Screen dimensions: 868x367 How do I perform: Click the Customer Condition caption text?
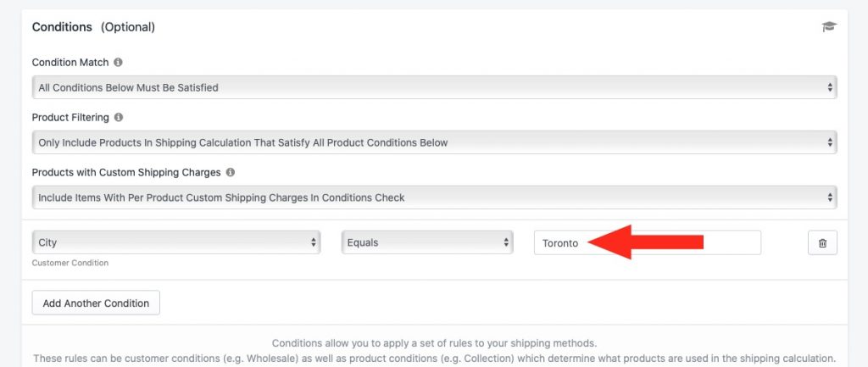[x=70, y=263]
